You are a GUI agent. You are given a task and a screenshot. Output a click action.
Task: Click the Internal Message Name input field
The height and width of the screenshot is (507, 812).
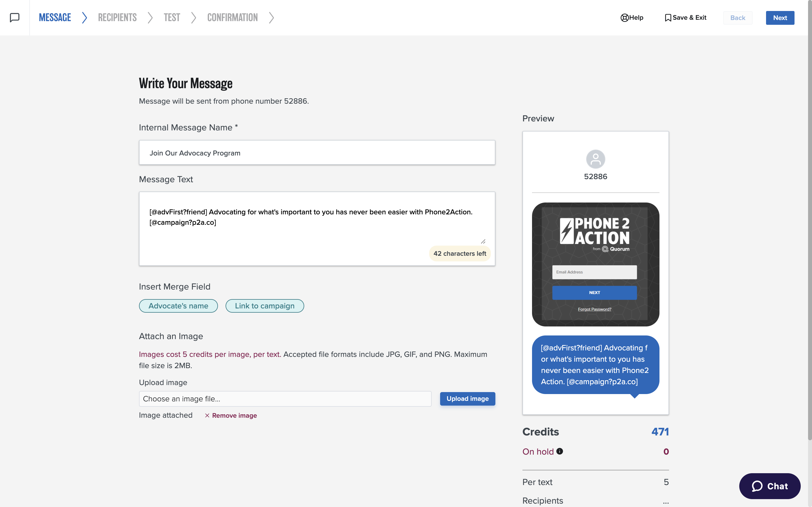coord(317,153)
